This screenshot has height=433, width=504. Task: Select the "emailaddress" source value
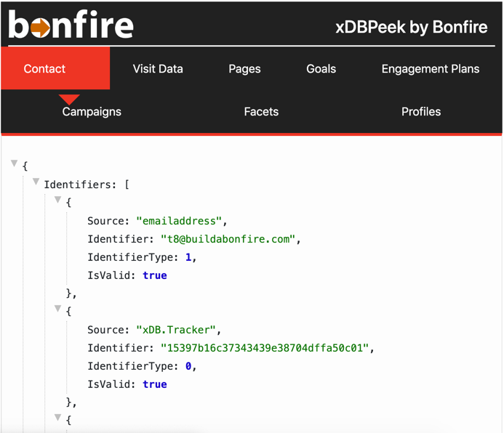[x=179, y=221]
